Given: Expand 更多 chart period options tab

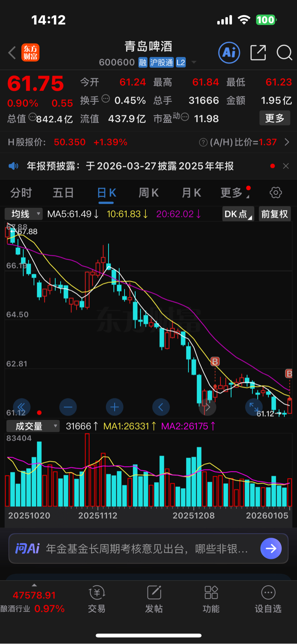Looking at the screenshot, I should (235, 192).
